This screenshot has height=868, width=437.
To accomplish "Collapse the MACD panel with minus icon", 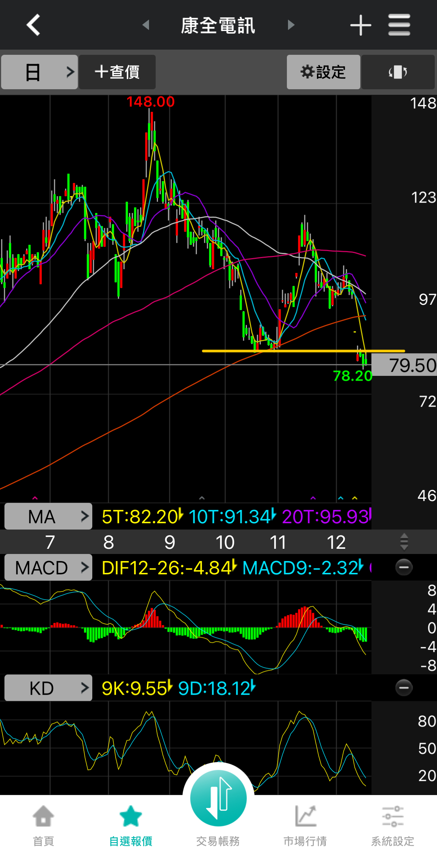I will [x=404, y=567].
